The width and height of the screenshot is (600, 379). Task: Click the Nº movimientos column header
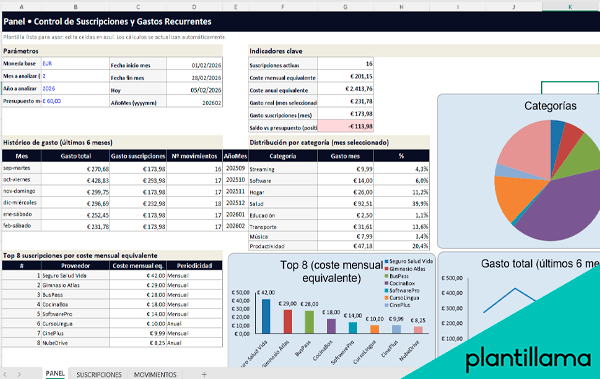click(x=194, y=156)
